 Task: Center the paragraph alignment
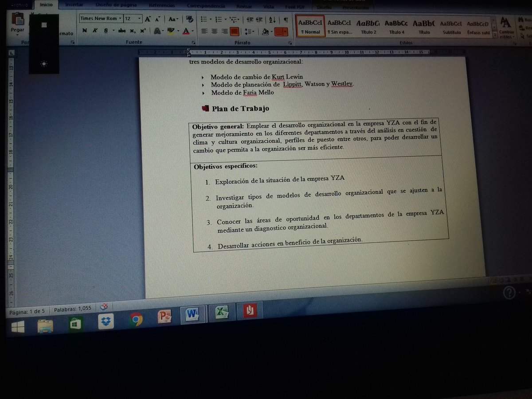pos(215,31)
